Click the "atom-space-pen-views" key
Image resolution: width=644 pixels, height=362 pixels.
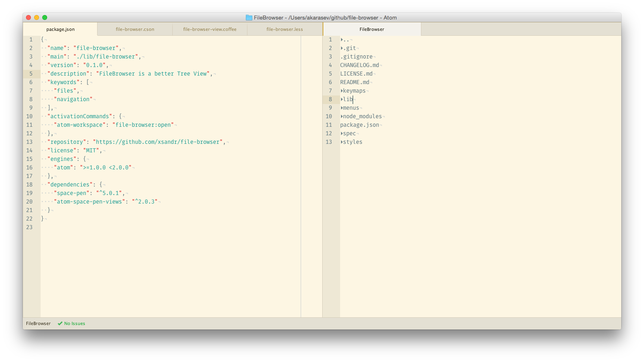point(89,202)
